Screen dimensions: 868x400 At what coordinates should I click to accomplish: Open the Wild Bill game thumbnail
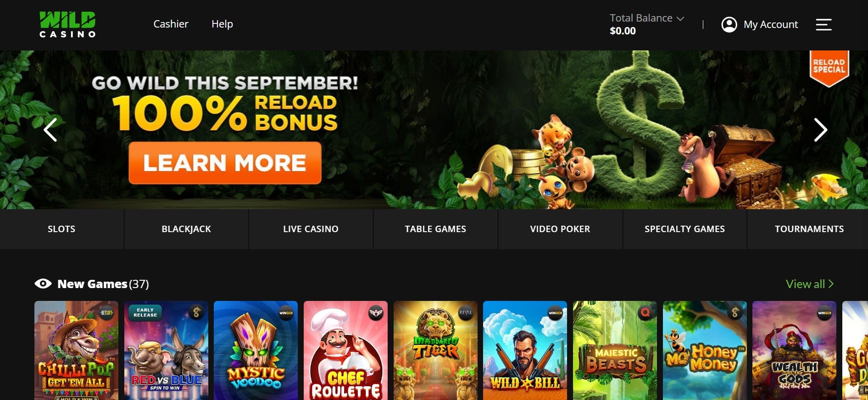pos(525,350)
